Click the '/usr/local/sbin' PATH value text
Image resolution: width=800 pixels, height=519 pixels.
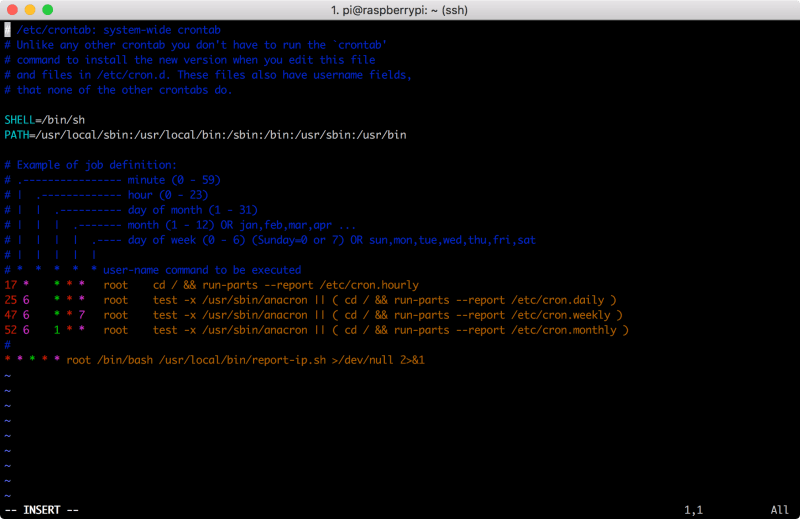(81, 135)
